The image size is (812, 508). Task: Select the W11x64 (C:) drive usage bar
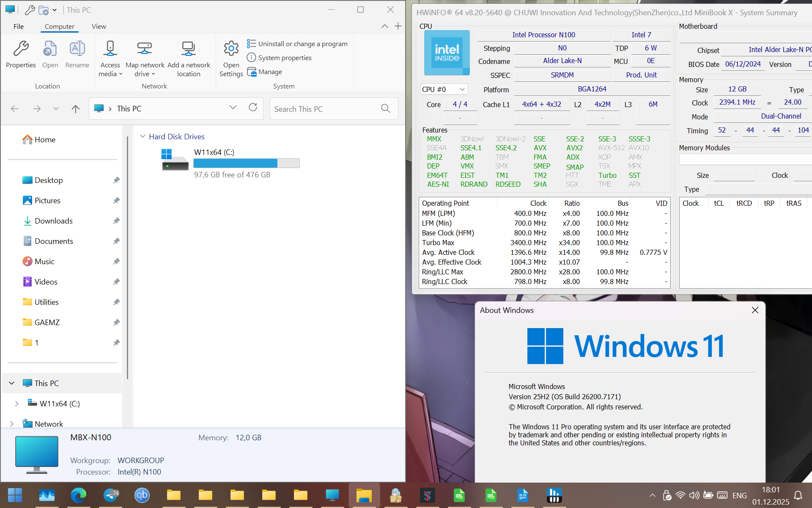[x=246, y=163]
